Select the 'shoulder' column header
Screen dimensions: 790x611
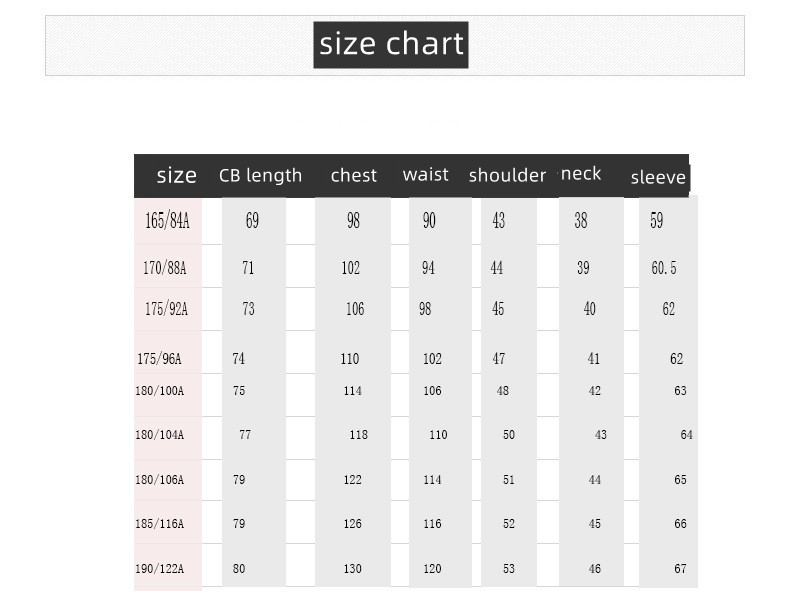point(507,176)
